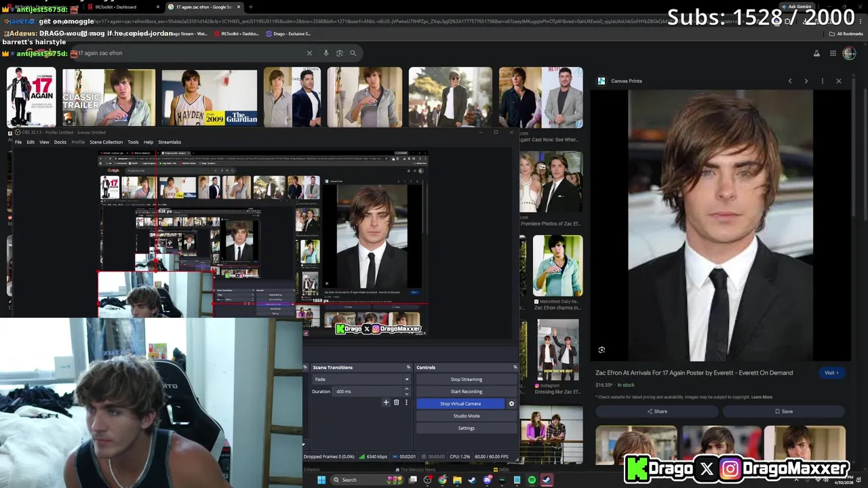Click the Google search query field

click(190, 53)
